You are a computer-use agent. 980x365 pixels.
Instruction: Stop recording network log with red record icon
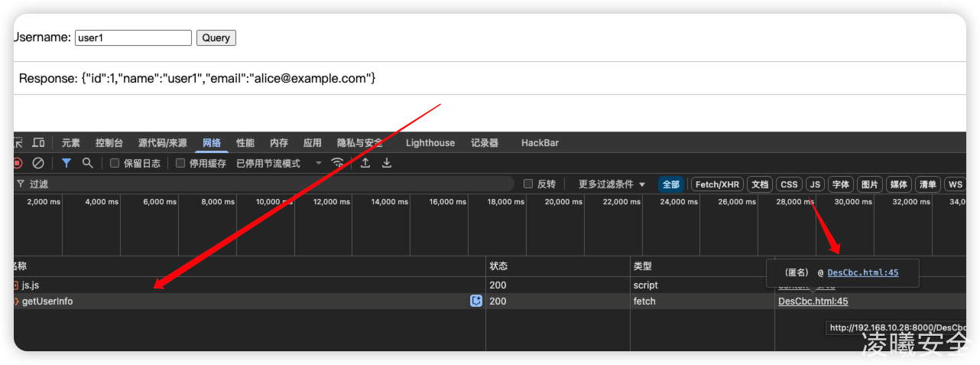17,163
